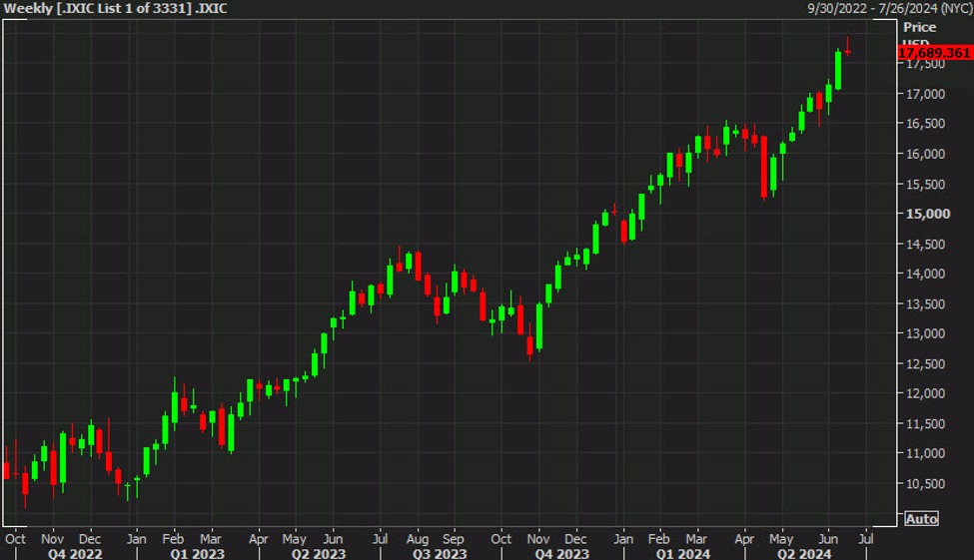Screen dimensions: 974x560
Task: Click the Q4 2022 quarter label
Action: coord(75,553)
